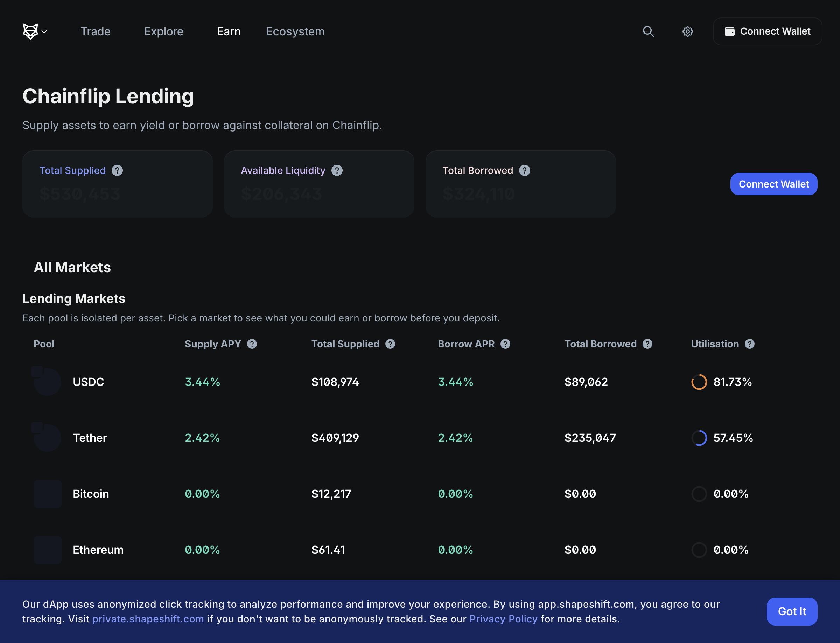
Task: Click Available Liquidity help icon
Action: pyautogui.click(x=337, y=170)
